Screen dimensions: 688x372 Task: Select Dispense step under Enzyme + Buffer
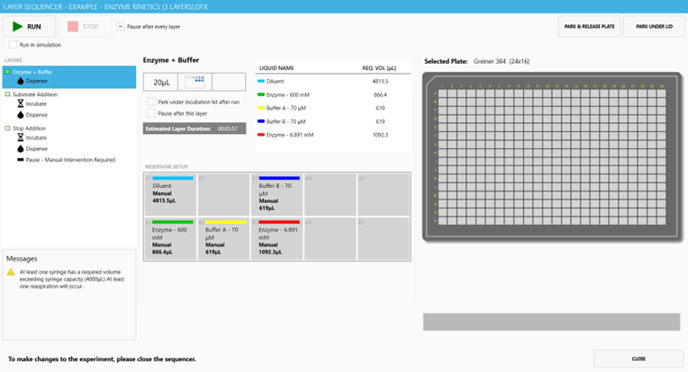click(x=36, y=81)
